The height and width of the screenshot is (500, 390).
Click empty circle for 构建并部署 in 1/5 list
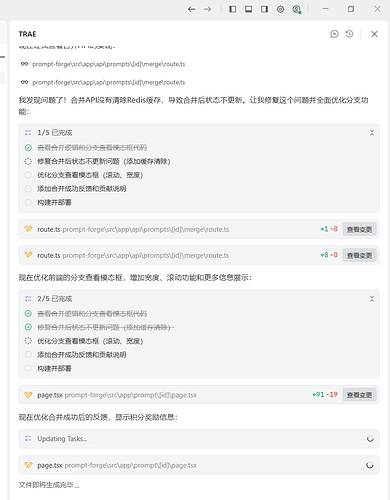(28, 202)
